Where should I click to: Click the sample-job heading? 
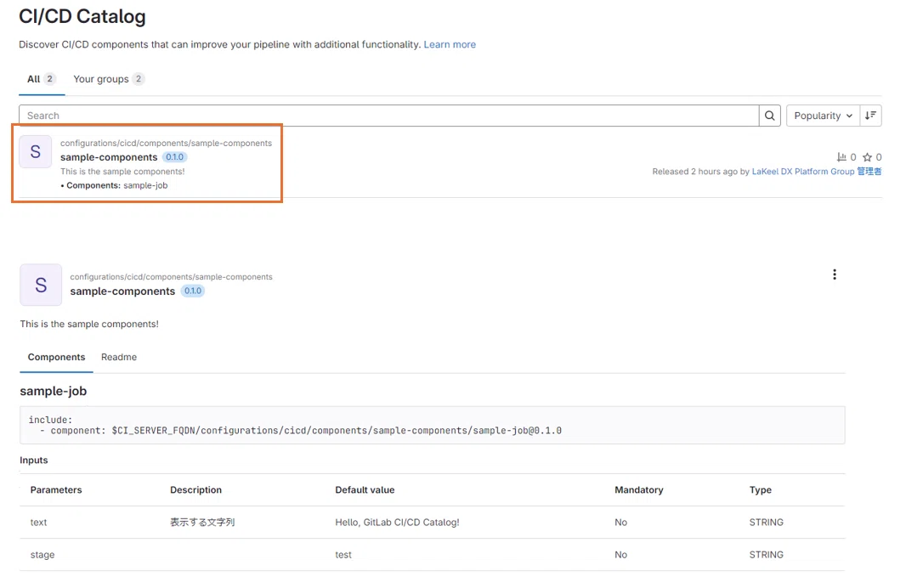(54, 391)
